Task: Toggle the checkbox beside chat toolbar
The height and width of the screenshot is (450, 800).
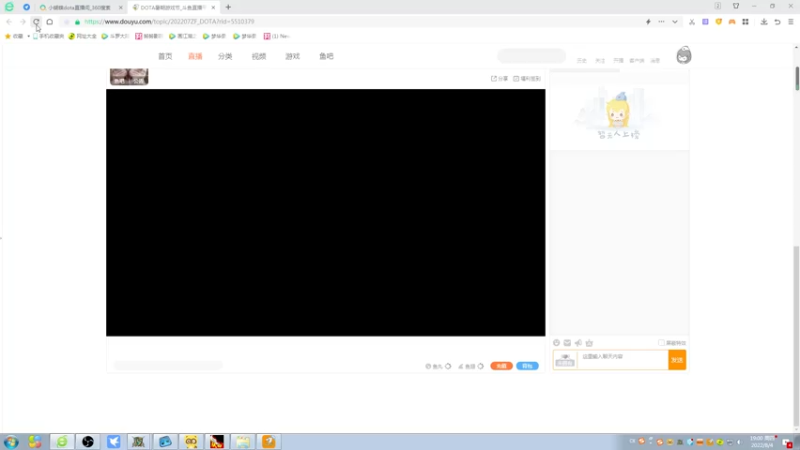Action: [x=661, y=343]
